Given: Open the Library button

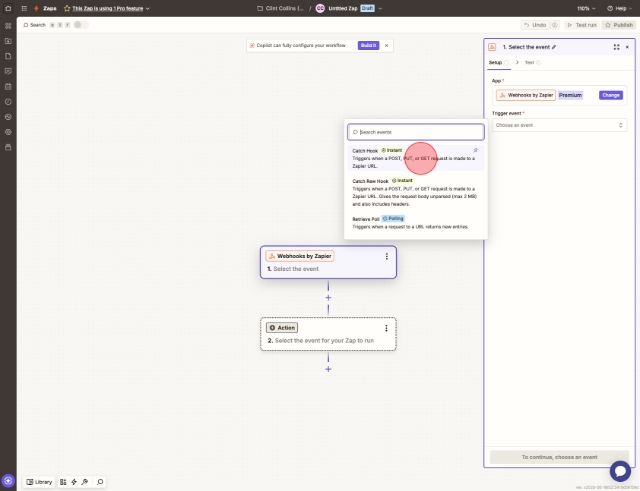Looking at the screenshot, I should (x=39, y=482).
